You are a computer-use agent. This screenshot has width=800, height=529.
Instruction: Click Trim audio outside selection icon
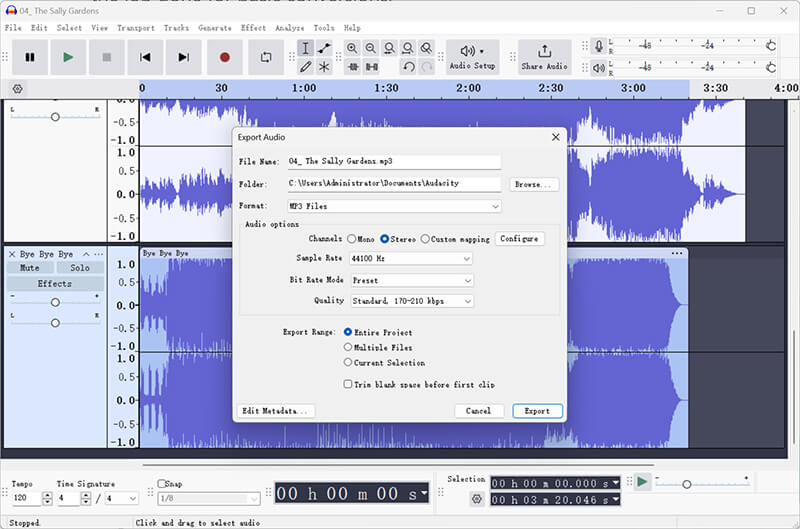click(x=353, y=67)
